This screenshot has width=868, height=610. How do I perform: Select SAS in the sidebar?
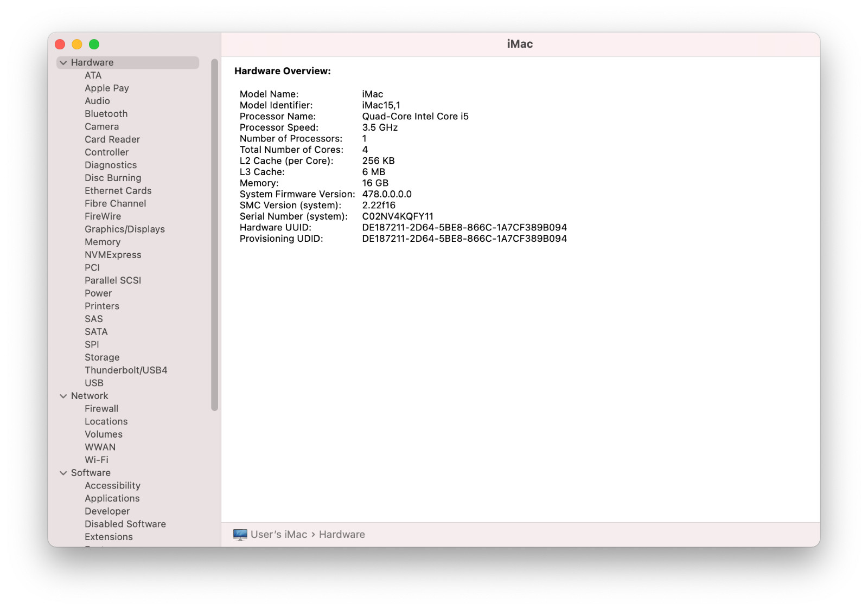pyautogui.click(x=94, y=319)
